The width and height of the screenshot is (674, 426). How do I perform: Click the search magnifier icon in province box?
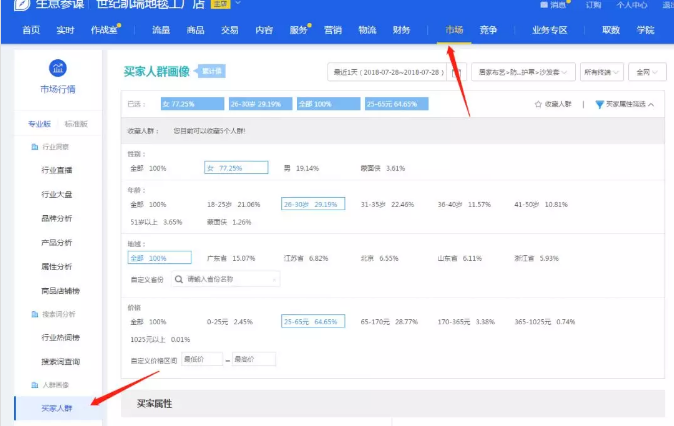click(179, 279)
